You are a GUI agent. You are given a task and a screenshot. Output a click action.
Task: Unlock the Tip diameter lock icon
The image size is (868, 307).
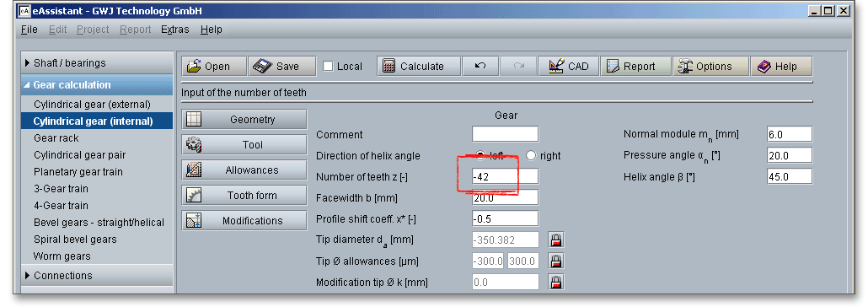(x=556, y=240)
